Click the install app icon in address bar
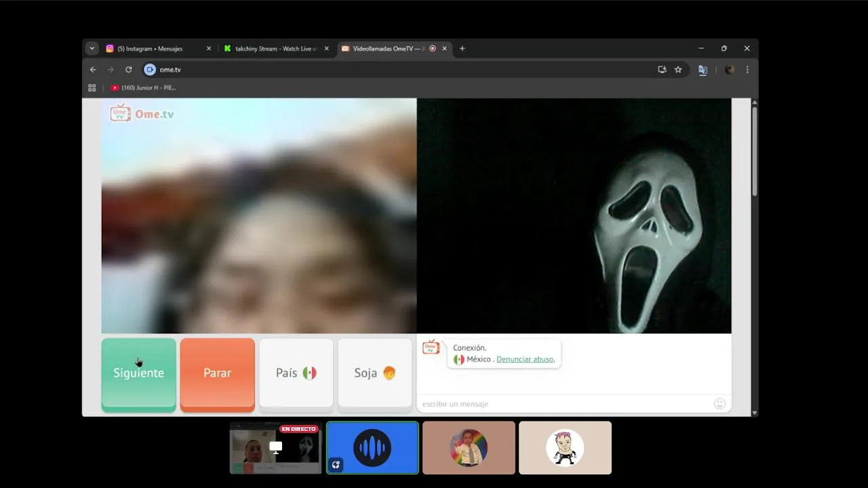This screenshot has height=488, width=868. (x=662, y=70)
